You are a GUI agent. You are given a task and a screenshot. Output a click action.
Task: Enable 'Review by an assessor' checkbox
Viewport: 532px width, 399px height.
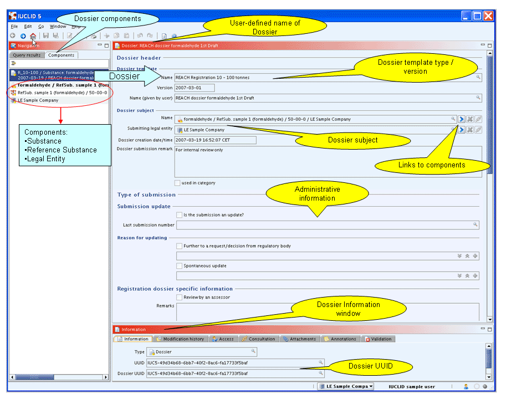(179, 298)
